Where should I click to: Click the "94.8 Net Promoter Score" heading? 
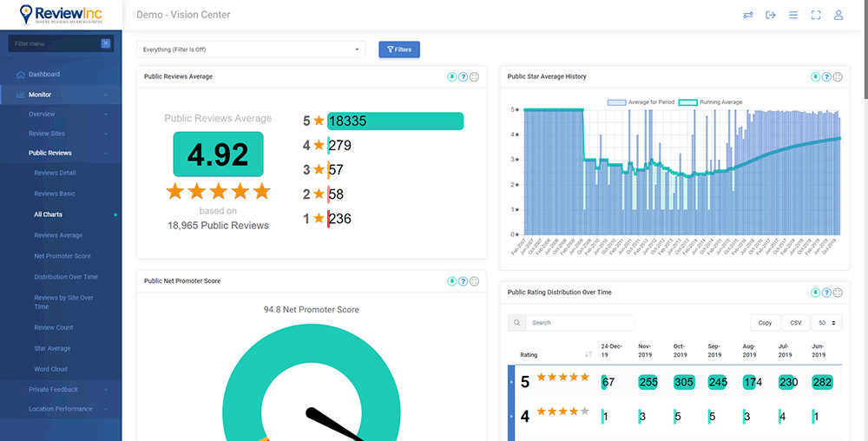[x=311, y=310]
